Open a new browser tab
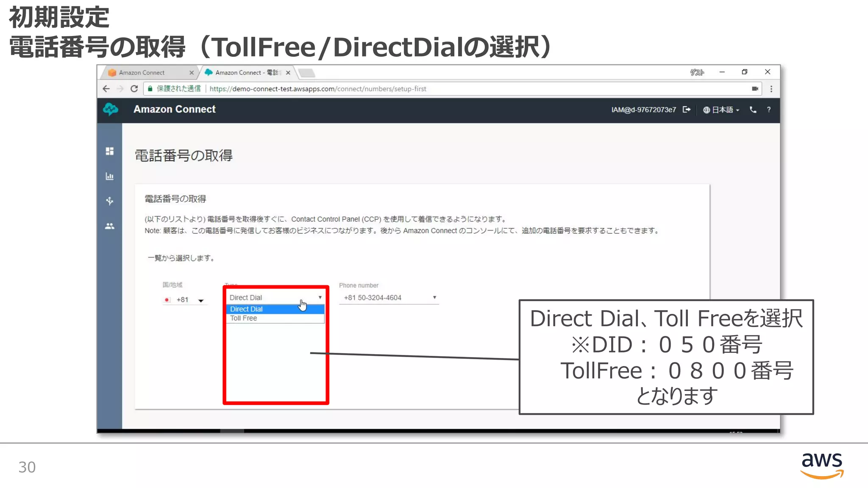The image size is (868, 488). [x=307, y=73]
